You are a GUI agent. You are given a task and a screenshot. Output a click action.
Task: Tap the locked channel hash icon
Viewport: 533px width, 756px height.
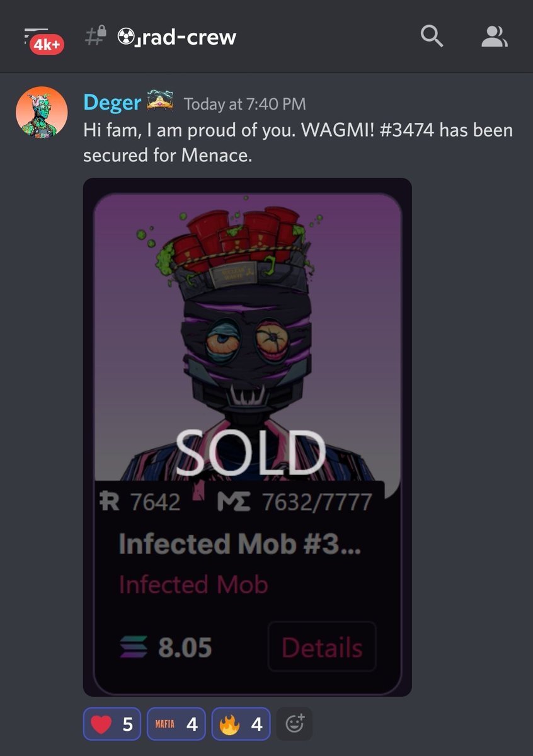[95, 37]
